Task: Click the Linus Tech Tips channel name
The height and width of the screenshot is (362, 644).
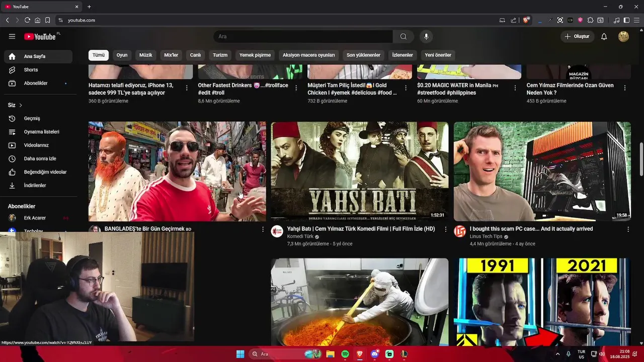Action: 486,236
